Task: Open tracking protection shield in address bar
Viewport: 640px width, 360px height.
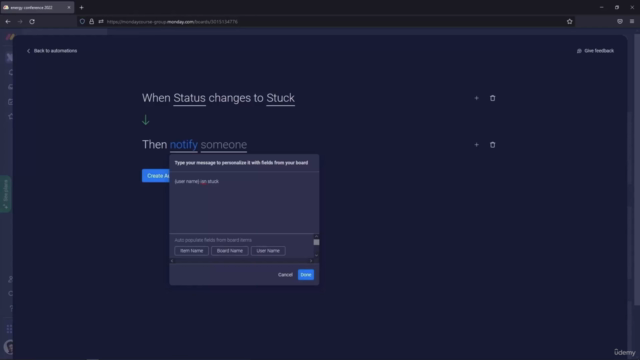Action: pos(82,22)
